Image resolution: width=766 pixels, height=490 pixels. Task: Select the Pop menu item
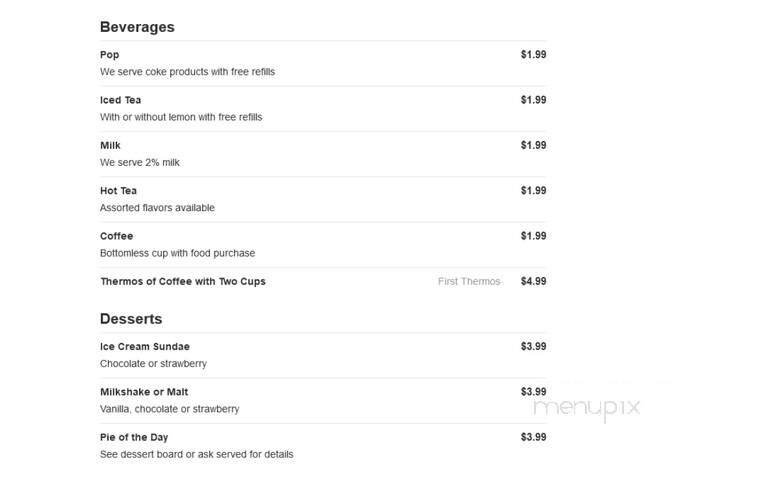coord(323,63)
